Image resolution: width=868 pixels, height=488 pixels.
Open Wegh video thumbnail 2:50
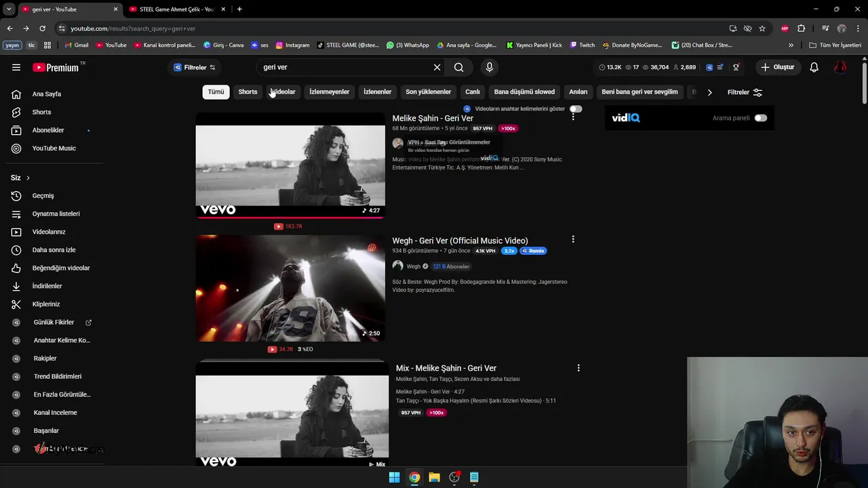pos(290,288)
